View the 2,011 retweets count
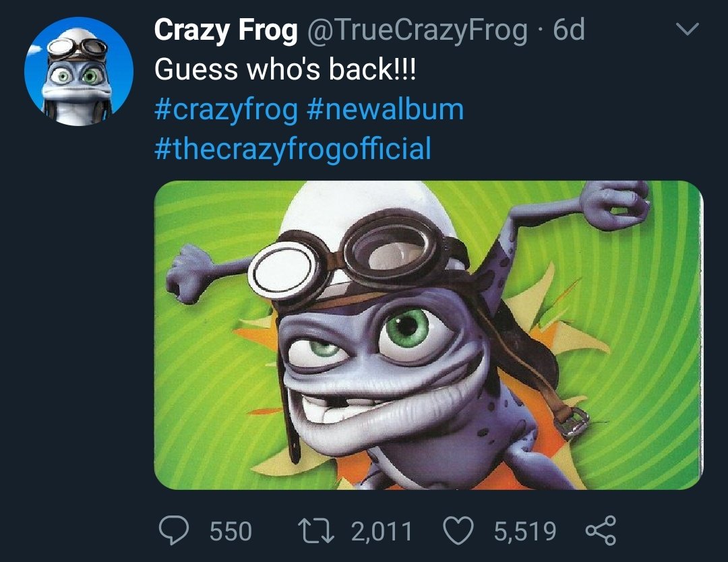This screenshot has width=728, height=562. tap(382, 532)
